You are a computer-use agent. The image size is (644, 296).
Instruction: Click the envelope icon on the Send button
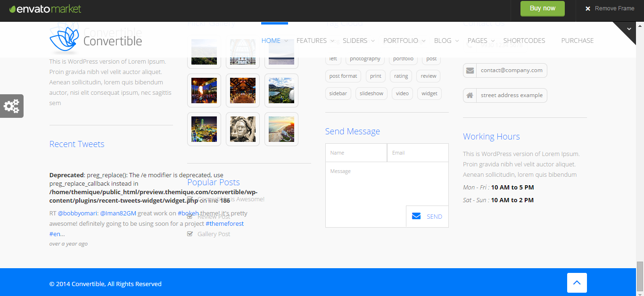coord(416,216)
